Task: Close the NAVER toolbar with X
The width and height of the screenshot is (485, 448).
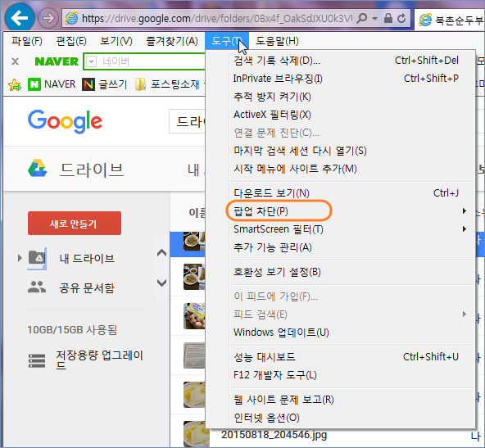Action: (15, 61)
